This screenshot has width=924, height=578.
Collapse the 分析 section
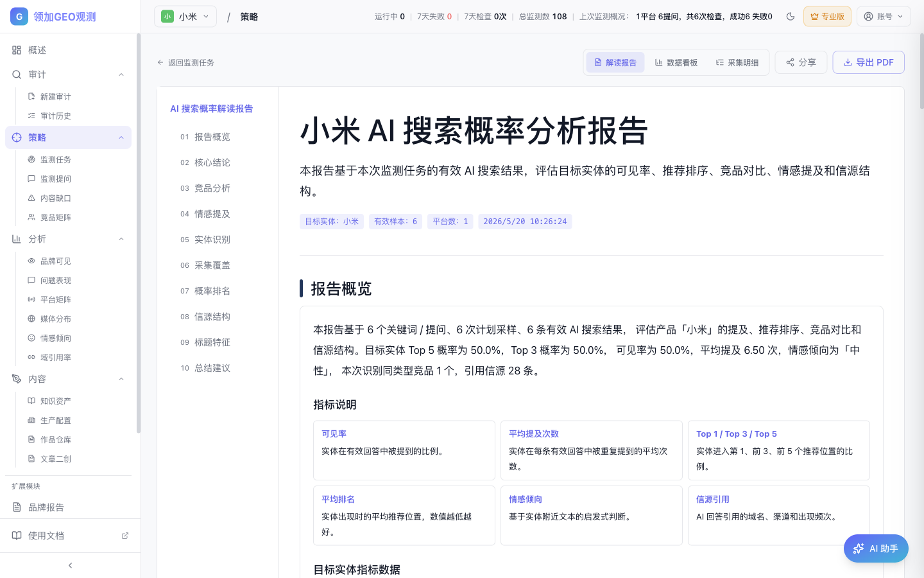click(x=121, y=239)
